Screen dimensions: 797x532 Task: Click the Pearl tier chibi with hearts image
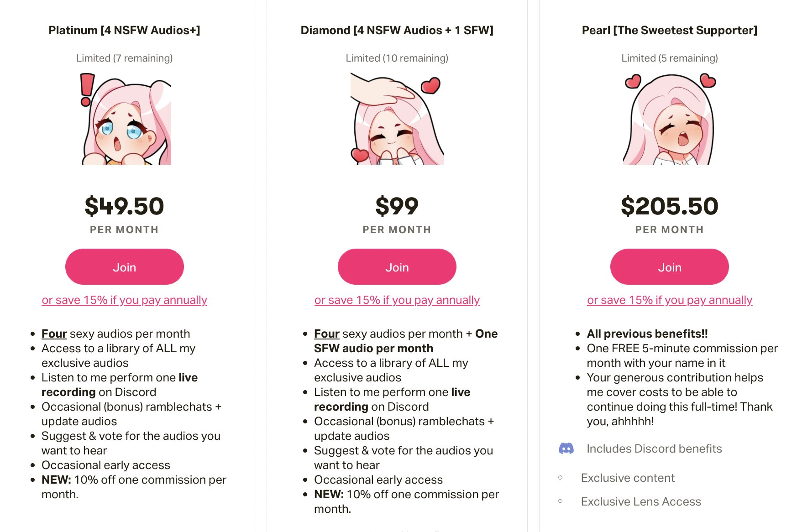(669, 119)
